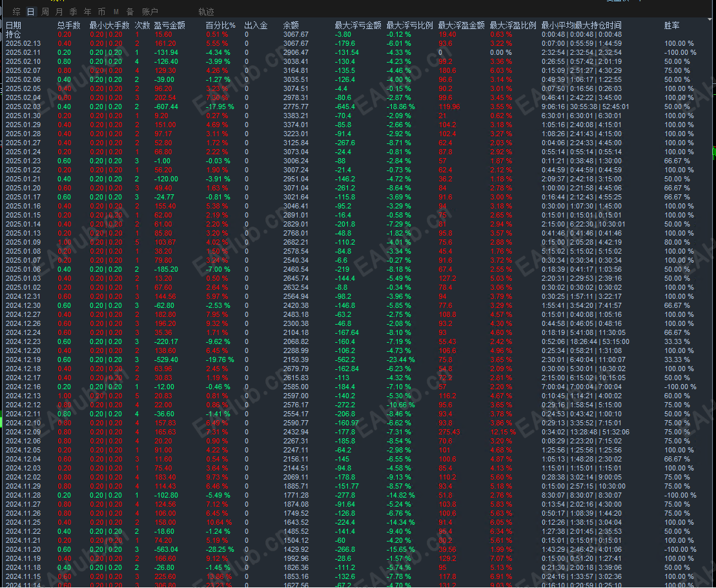The image size is (716, 588).
Task: Open the 周 weekly tab
Action: point(45,12)
